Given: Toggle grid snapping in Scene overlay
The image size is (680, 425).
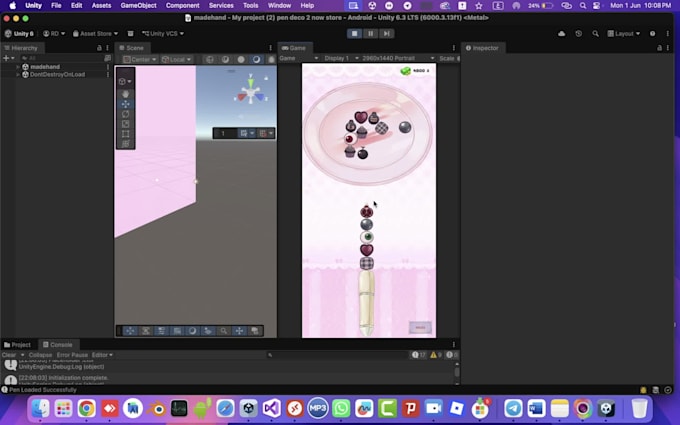Looking at the screenshot, I should 245,133.
